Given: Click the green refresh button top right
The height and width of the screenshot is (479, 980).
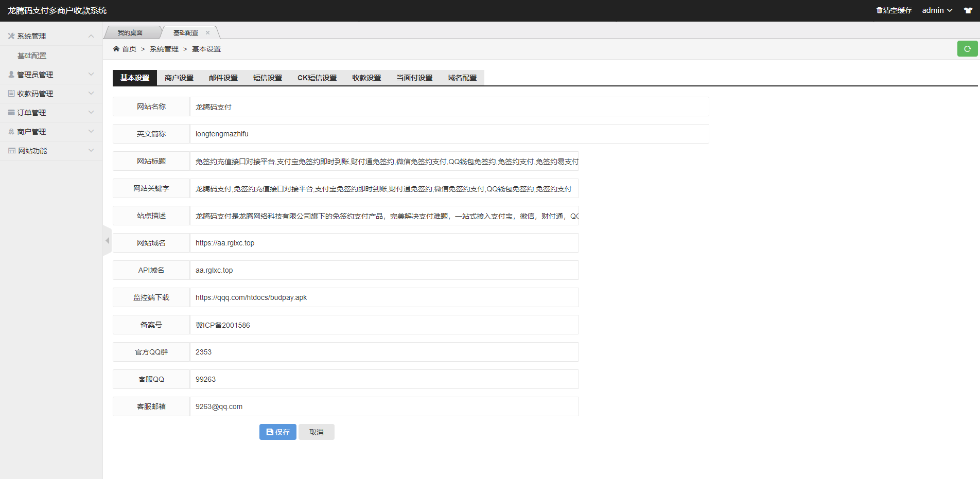Looking at the screenshot, I should (x=967, y=48).
